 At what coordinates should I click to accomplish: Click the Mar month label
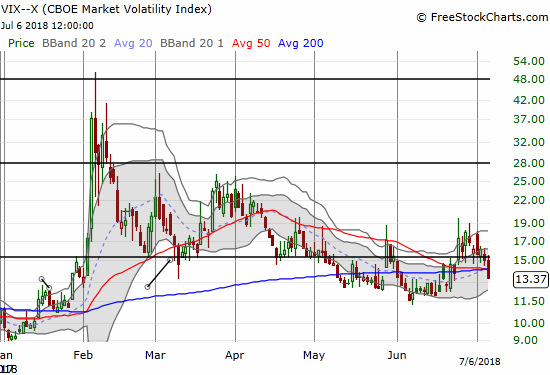click(x=155, y=355)
